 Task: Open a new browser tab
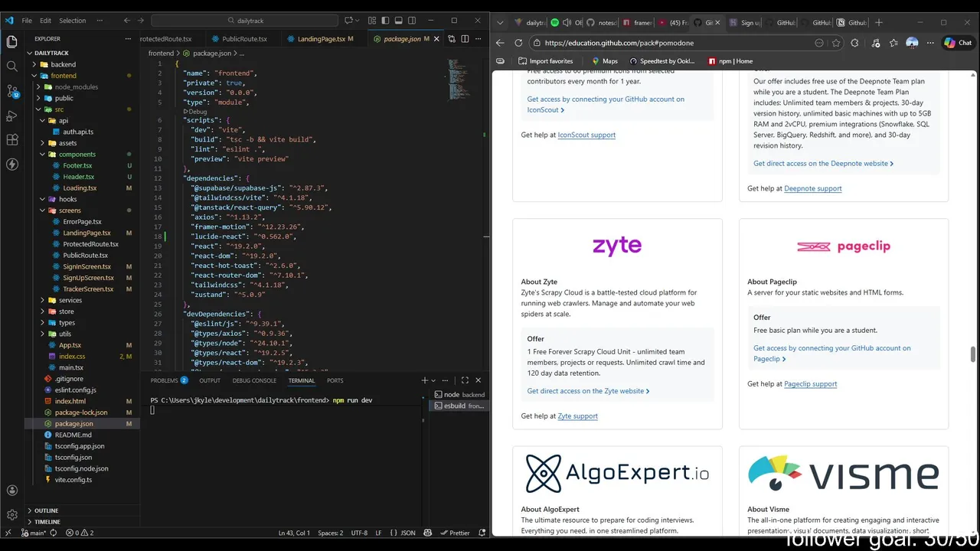879,22
